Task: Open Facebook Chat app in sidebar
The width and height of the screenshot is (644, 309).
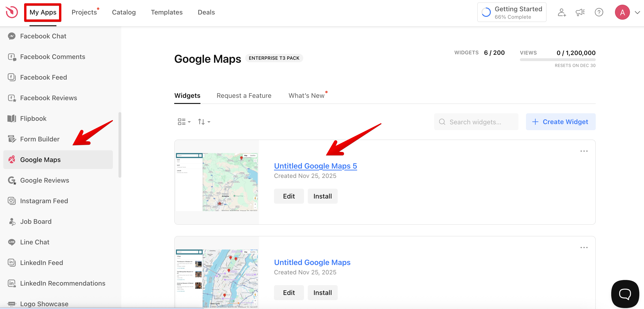Action: click(43, 36)
